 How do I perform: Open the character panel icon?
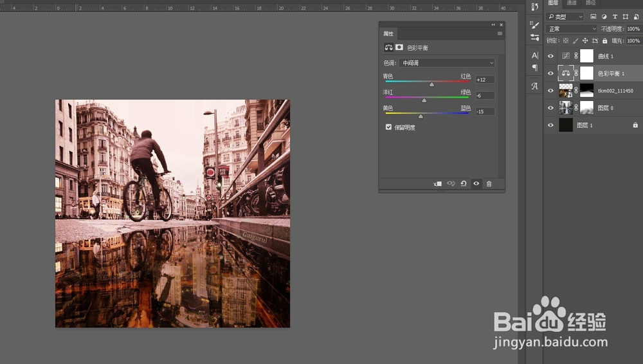pyautogui.click(x=534, y=55)
